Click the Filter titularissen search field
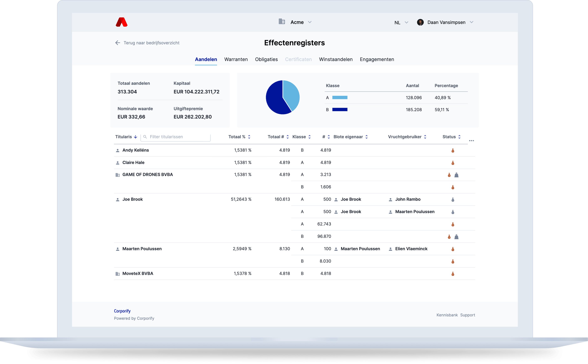588x364 pixels. point(178,137)
